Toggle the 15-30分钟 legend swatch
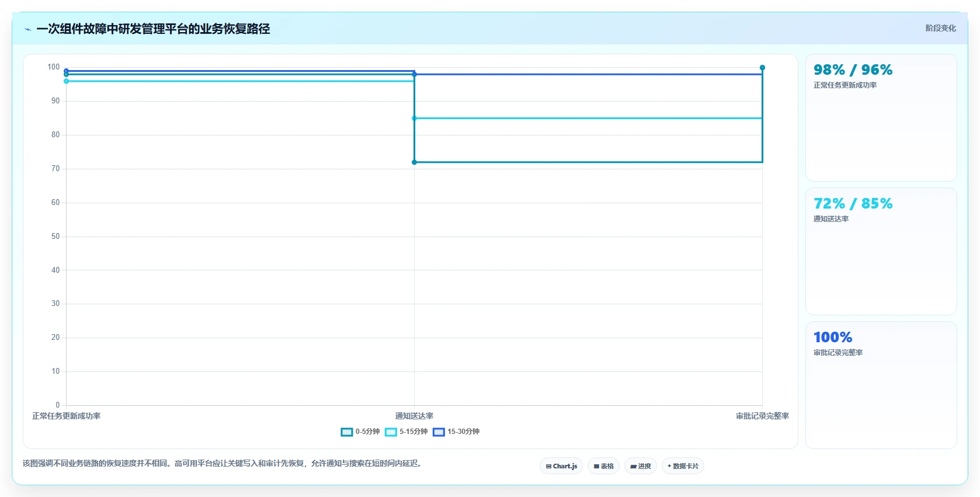 439,432
